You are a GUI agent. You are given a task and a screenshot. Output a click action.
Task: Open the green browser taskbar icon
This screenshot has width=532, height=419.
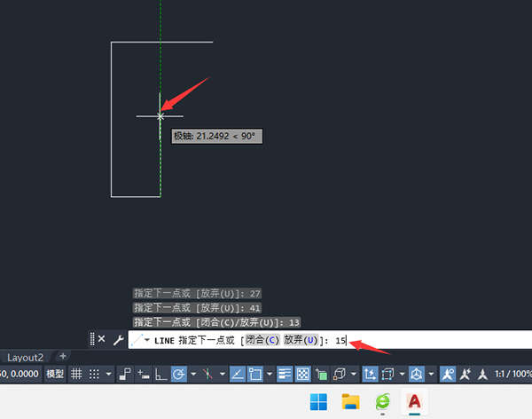pyautogui.click(x=383, y=401)
